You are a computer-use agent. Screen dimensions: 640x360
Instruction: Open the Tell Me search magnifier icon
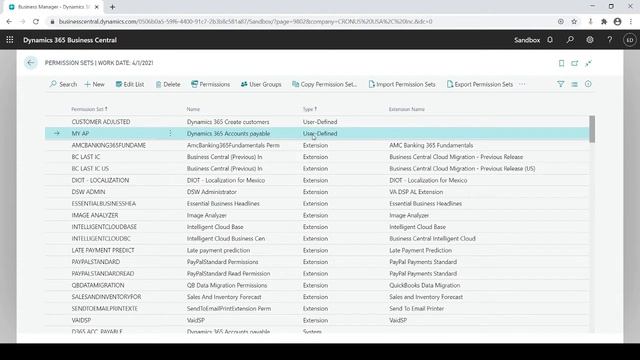(570, 40)
